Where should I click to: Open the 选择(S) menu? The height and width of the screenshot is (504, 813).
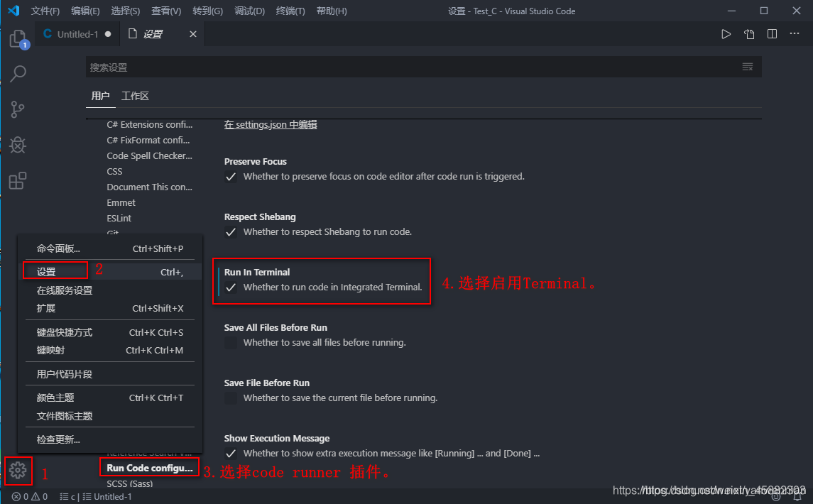click(126, 11)
